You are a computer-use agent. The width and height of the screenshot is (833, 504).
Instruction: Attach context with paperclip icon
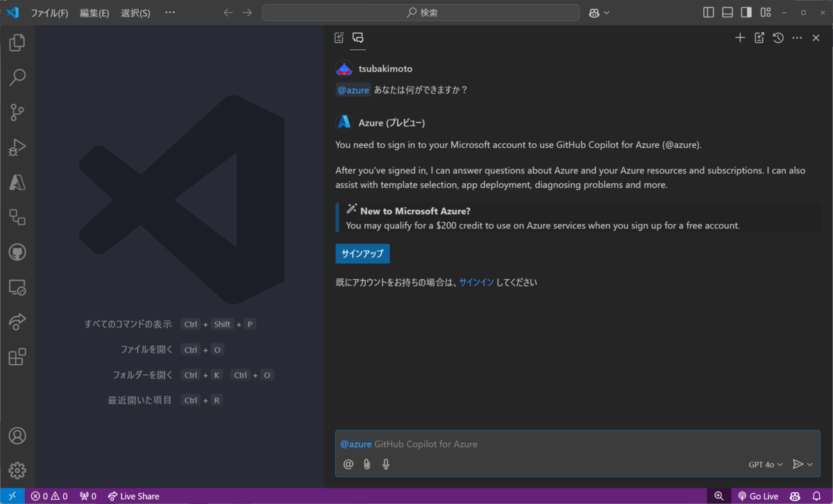[x=367, y=464]
